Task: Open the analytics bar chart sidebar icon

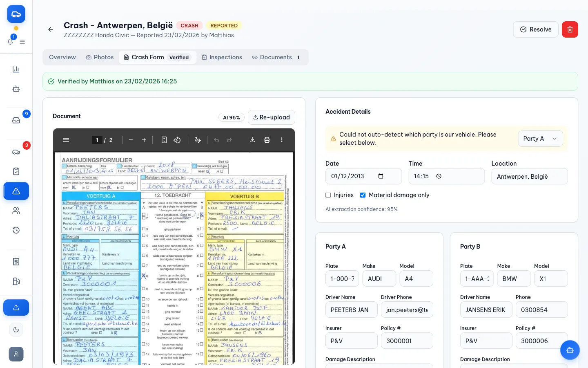Action: 16,69
